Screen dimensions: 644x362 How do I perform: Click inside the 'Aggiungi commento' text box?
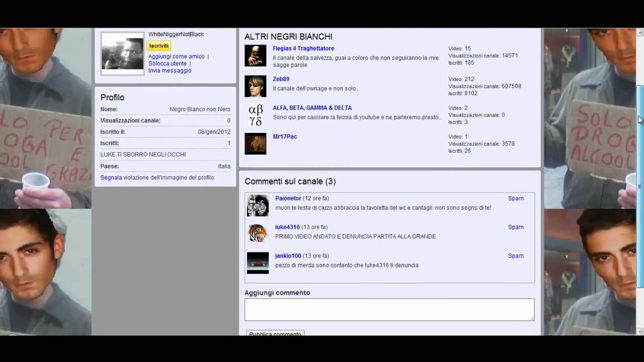(389, 310)
